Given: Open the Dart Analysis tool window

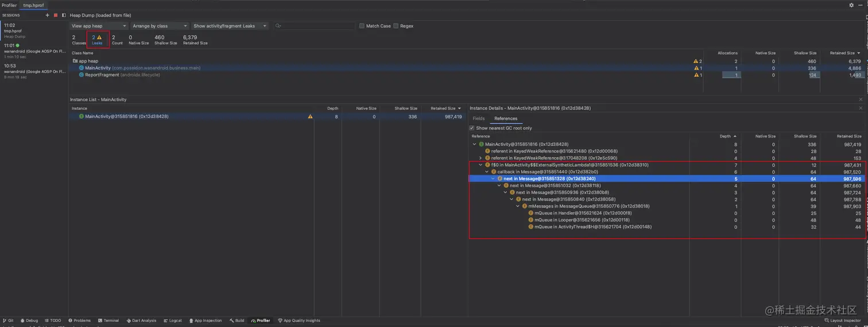Looking at the screenshot, I should point(141,321).
